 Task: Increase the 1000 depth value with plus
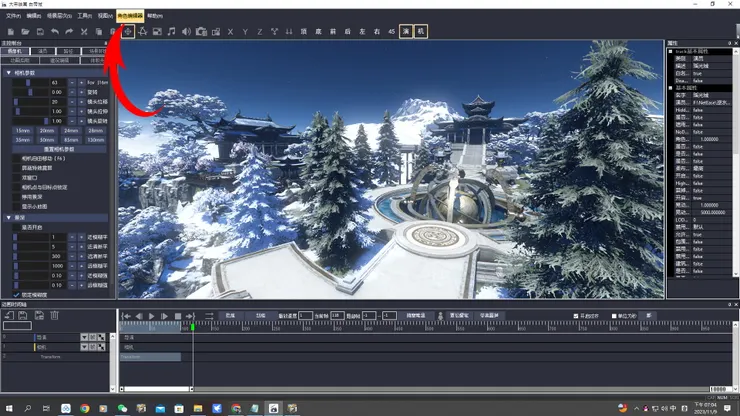point(81,266)
